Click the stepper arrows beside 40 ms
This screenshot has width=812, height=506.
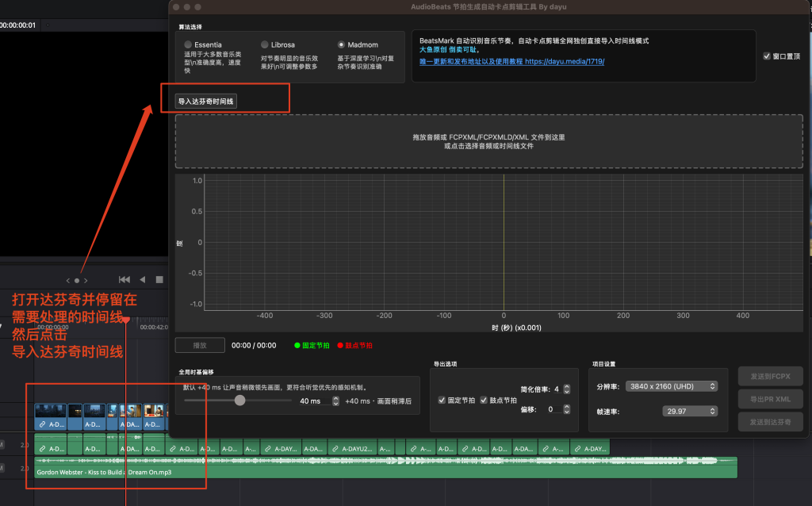pyautogui.click(x=337, y=401)
